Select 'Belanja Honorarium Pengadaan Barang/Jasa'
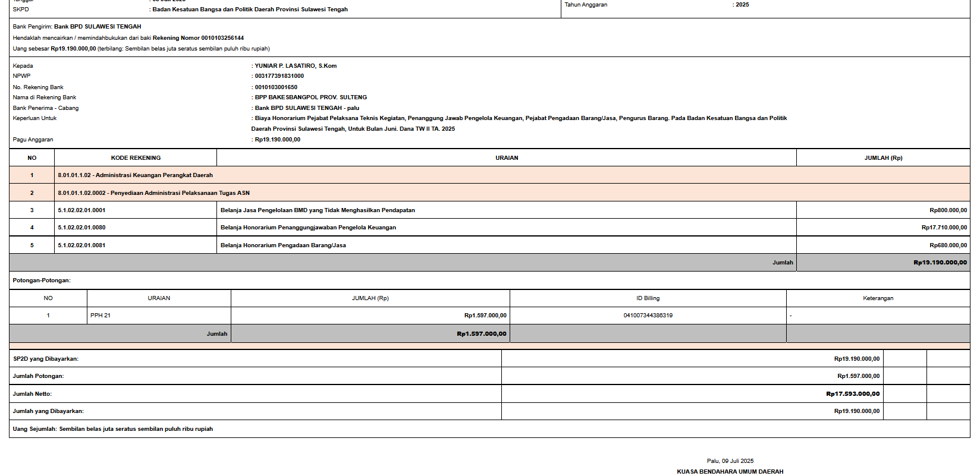This screenshot has width=980, height=476. coord(283,245)
